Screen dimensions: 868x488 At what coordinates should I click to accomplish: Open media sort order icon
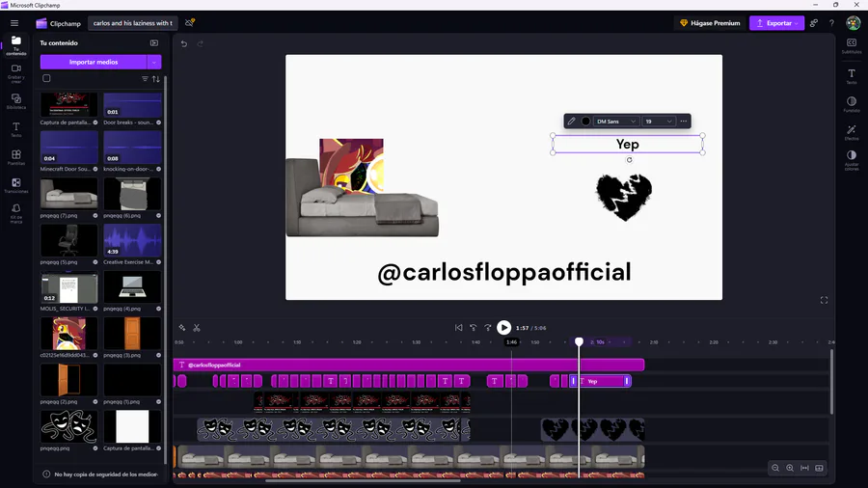click(x=156, y=79)
